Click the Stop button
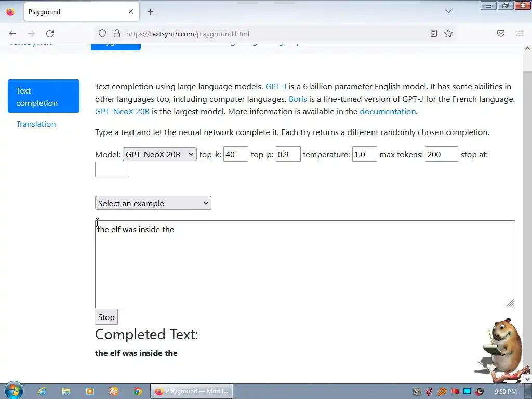Image resolution: width=532 pixels, height=399 pixels. (x=106, y=317)
